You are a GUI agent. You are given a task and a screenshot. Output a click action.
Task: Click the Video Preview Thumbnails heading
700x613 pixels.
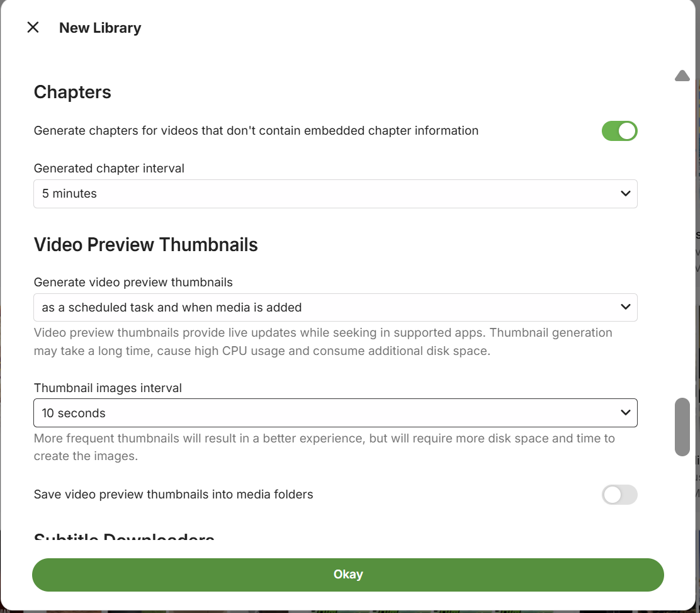click(145, 245)
